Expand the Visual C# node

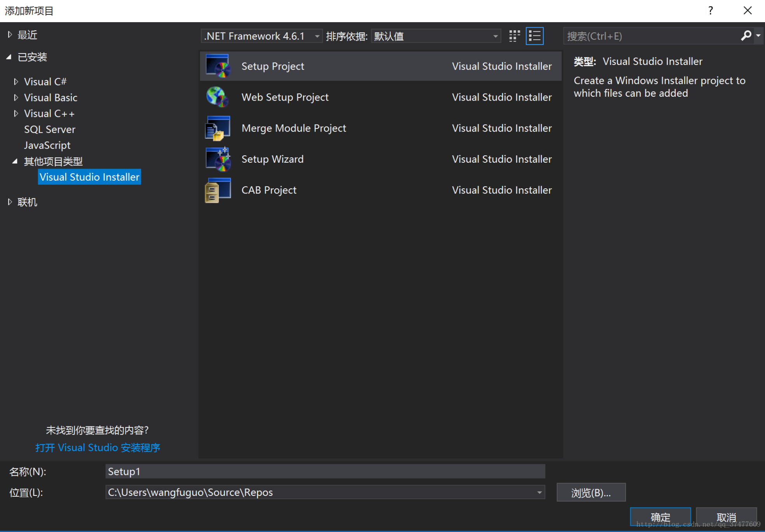coord(16,82)
